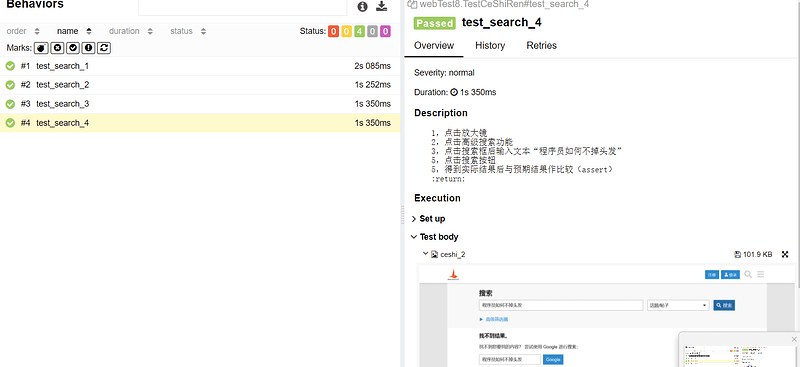
Task: Sort test list by duration column
Action: (x=131, y=31)
